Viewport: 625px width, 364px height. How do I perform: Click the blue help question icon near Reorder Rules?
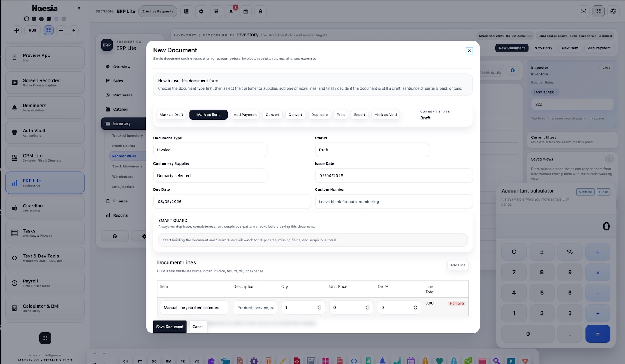click(x=513, y=71)
